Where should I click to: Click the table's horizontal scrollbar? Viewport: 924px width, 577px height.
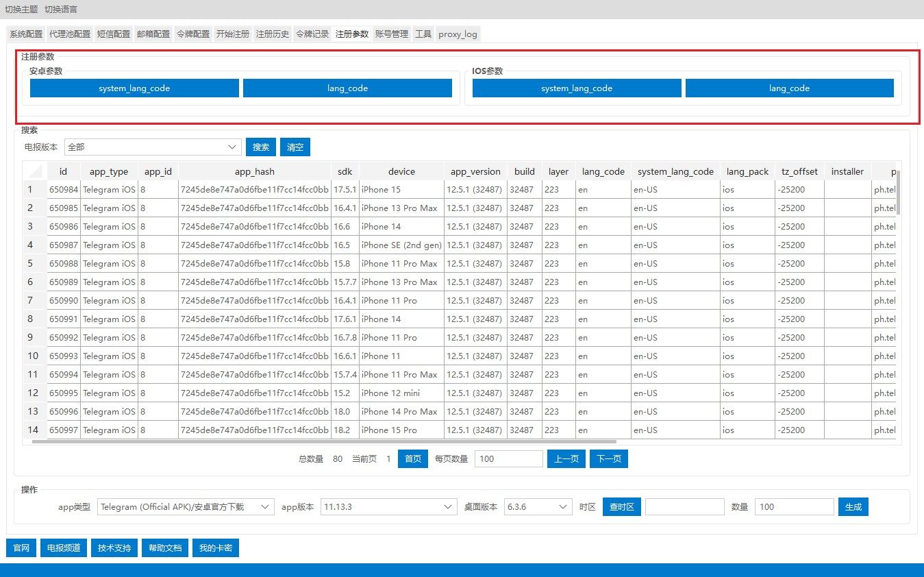point(323,442)
